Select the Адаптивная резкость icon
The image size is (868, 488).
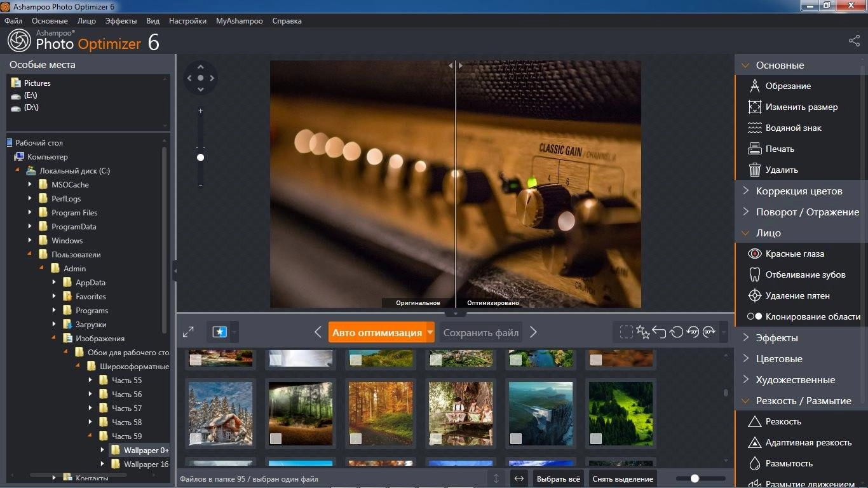click(x=754, y=442)
